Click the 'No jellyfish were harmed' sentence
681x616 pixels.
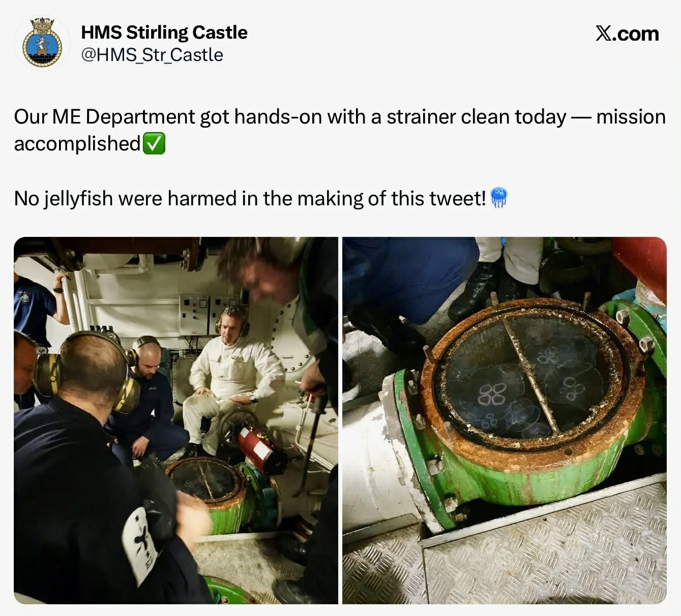pyautogui.click(x=250, y=198)
